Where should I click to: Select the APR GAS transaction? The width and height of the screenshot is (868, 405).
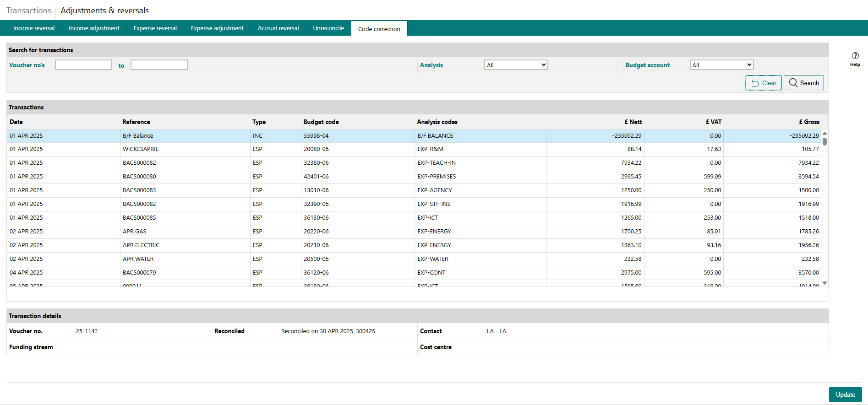click(x=415, y=232)
